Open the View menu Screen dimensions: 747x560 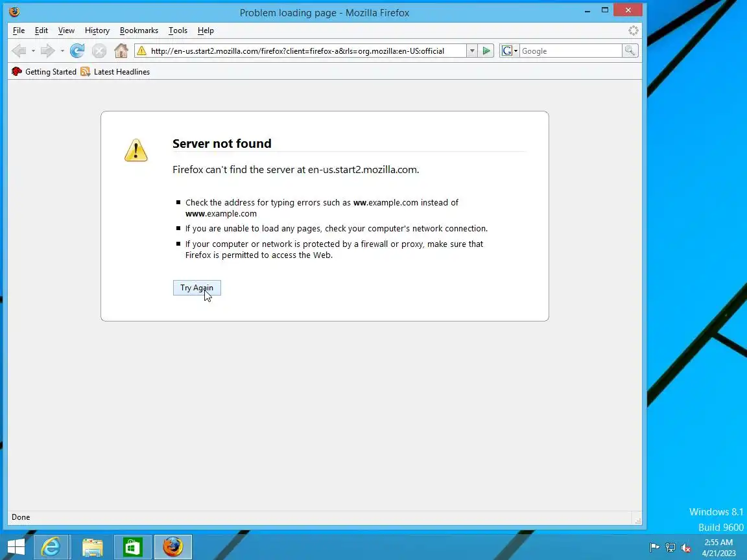(66, 30)
